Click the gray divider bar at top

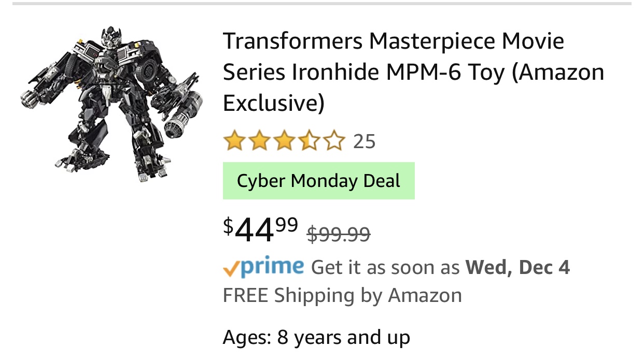[x=321, y=4]
